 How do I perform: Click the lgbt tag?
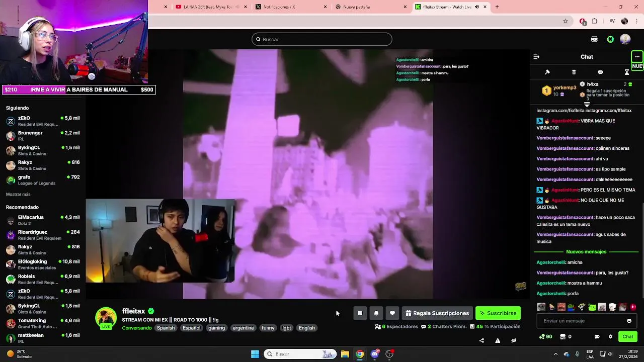(286, 328)
